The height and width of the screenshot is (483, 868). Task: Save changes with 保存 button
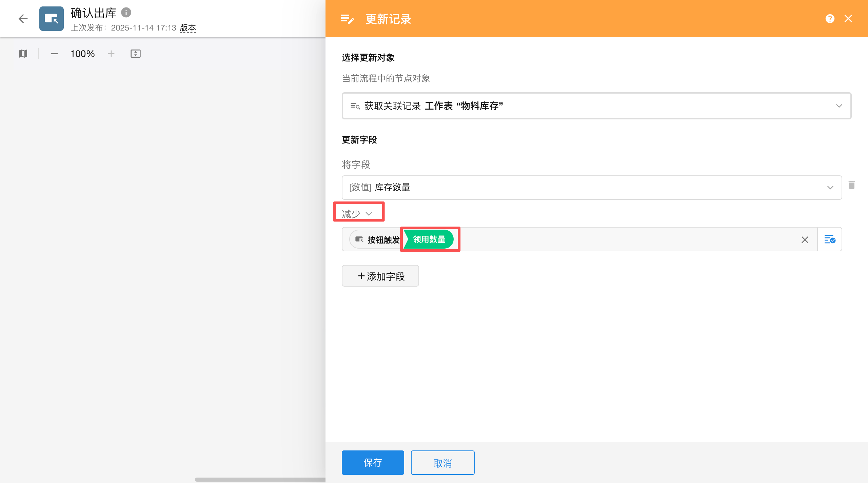[x=373, y=463]
